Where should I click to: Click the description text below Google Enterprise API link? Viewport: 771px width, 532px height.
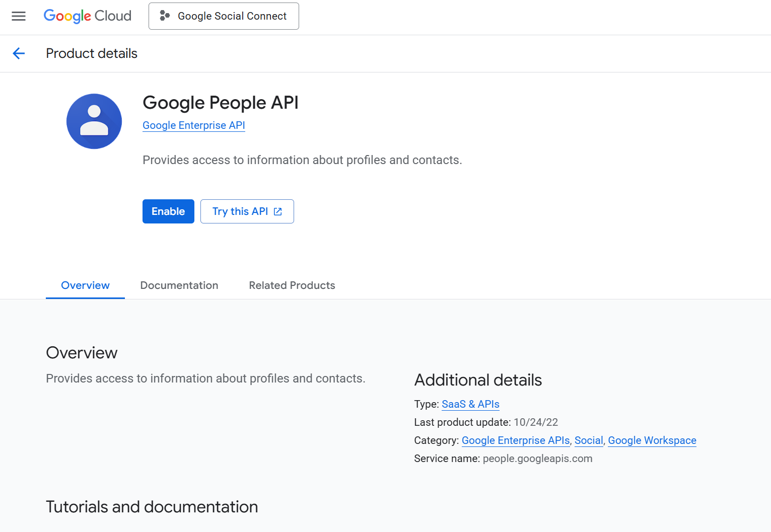[302, 160]
